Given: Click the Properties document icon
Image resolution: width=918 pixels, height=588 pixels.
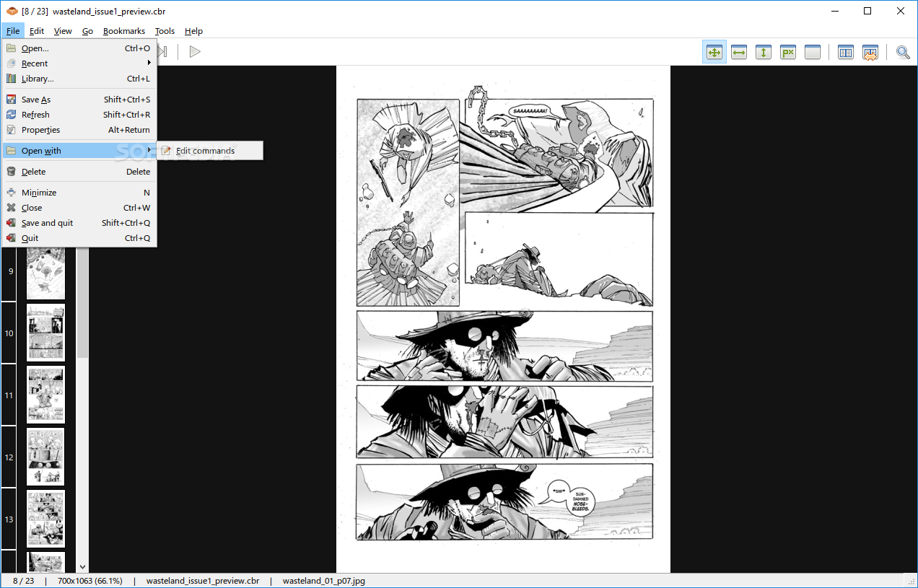Looking at the screenshot, I should coord(11,130).
